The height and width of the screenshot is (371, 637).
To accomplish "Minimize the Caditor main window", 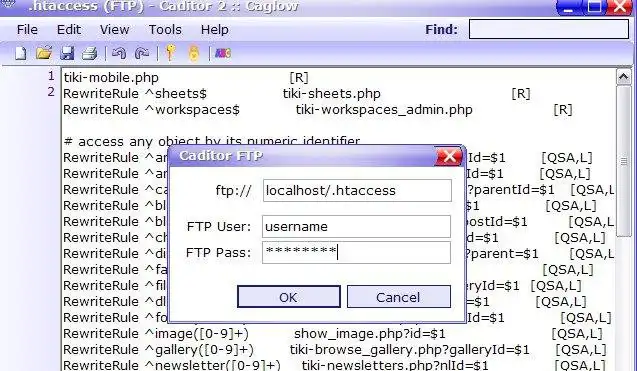I will click(569, 7).
